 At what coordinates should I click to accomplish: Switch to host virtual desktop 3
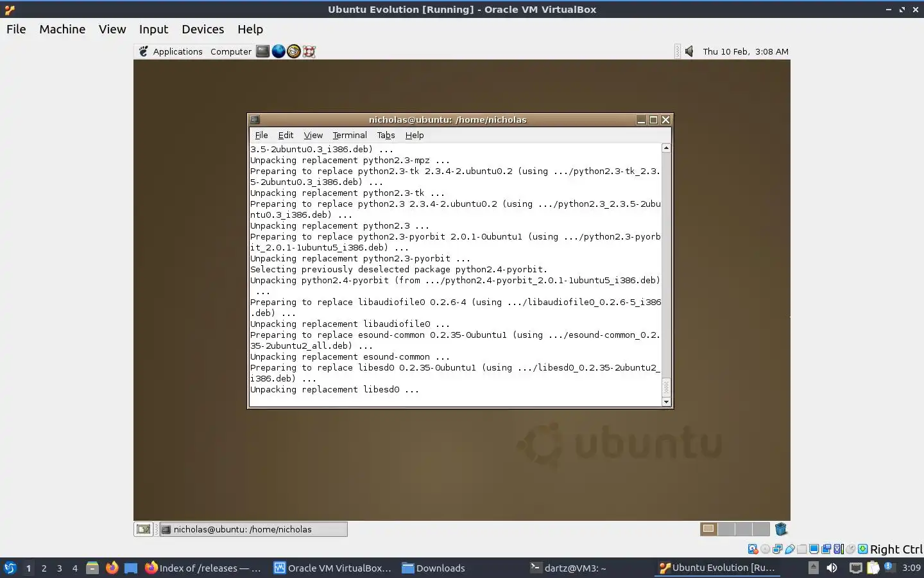(x=59, y=568)
